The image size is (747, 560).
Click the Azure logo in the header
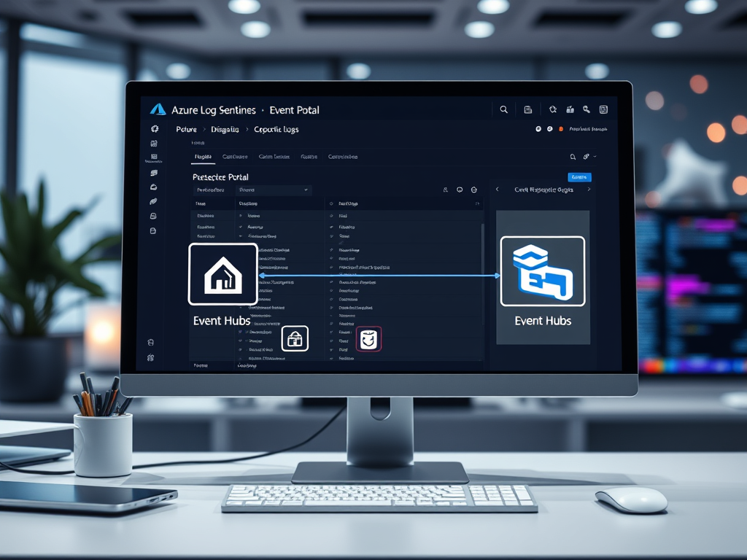tap(158, 109)
